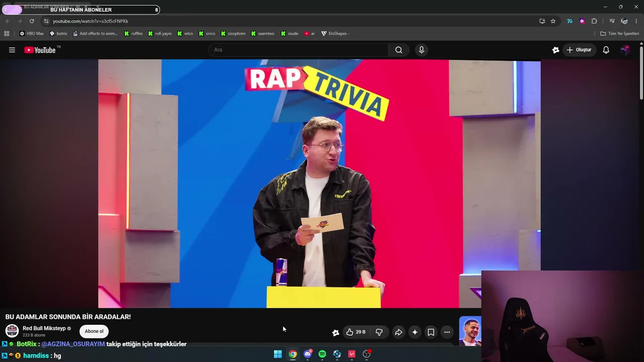
Task: Subscribe with the Abone ol button
Action: click(x=94, y=331)
